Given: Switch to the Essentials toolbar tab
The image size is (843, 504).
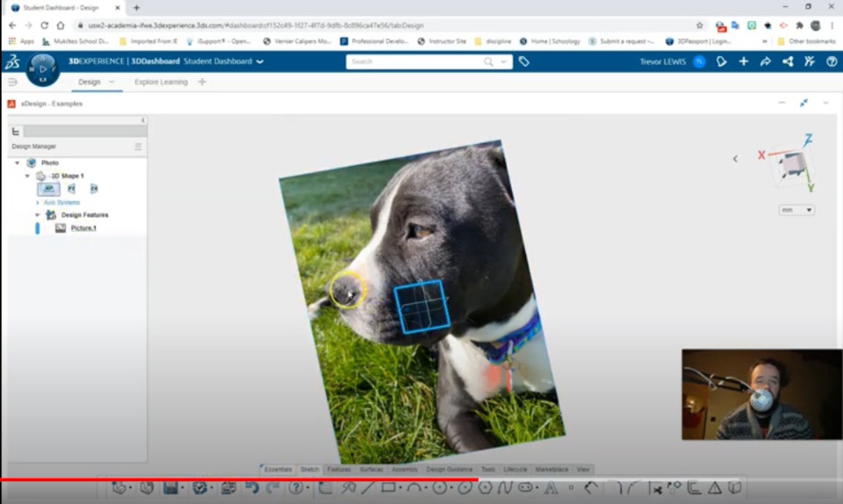Looking at the screenshot, I should [277, 469].
